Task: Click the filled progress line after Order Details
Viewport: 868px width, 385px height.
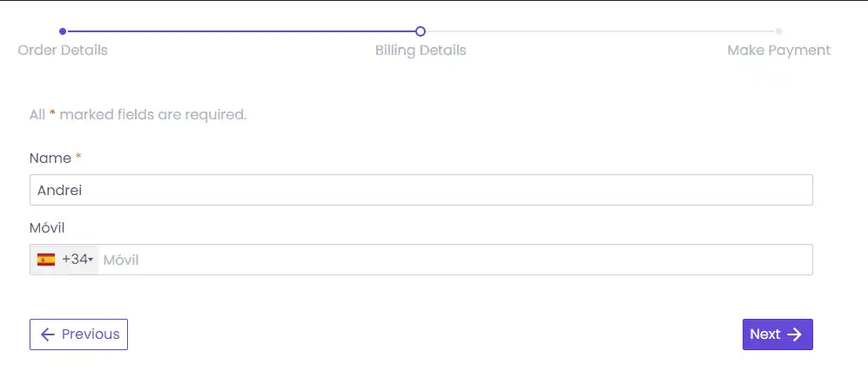Action: [x=239, y=31]
